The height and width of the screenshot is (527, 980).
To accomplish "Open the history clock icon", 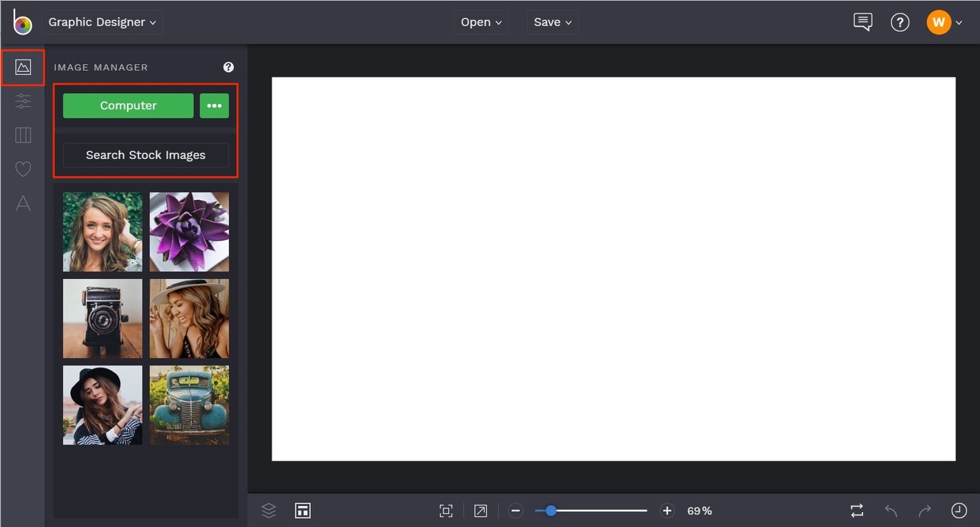I will point(958,510).
